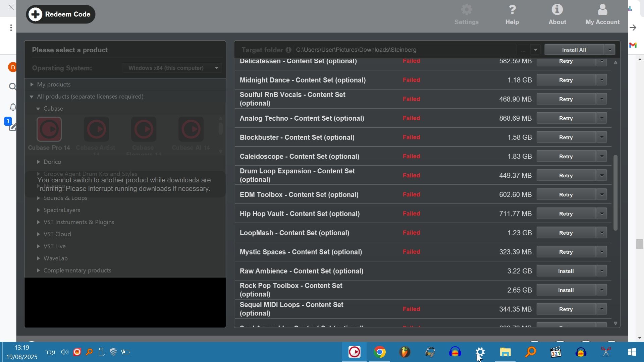Click Install All
The height and width of the screenshot is (362, 644).
point(574,50)
